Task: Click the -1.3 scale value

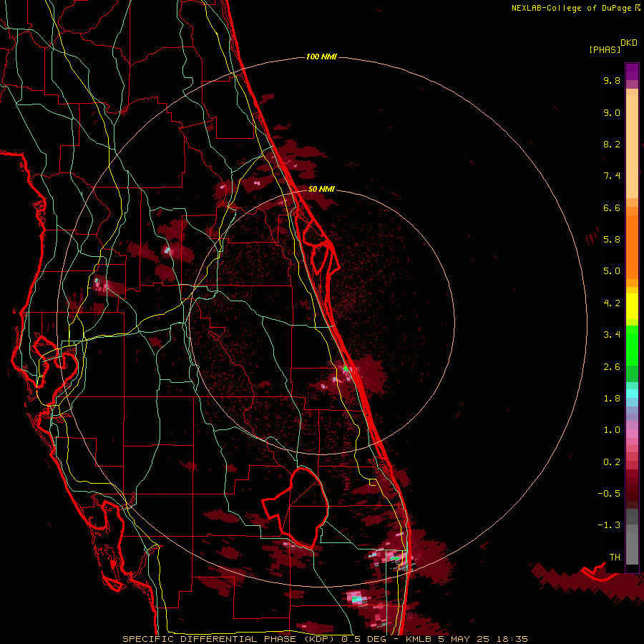Action: (609, 525)
